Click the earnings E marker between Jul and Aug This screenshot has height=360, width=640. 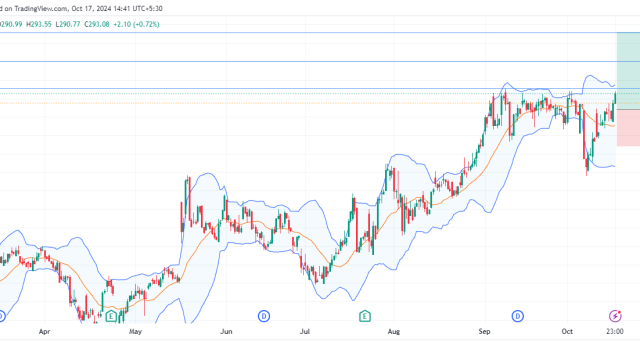pos(365,316)
